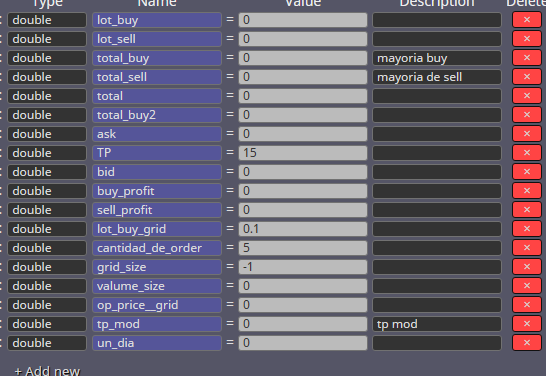
Task: Edit the lot_buy name field
Action: coord(157,20)
